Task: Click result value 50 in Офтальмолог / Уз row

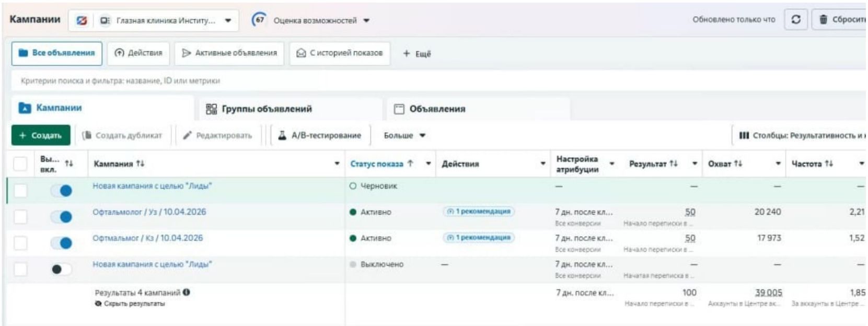Action: click(x=690, y=212)
